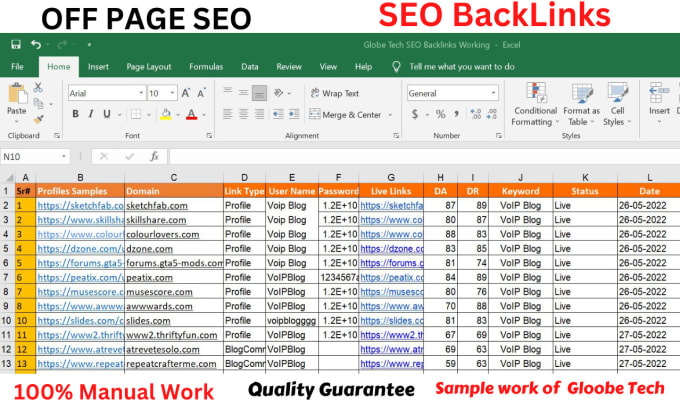Open Format as Table gallery
The image size is (680, 409).
pyautogui.click(x=581, y=105)
